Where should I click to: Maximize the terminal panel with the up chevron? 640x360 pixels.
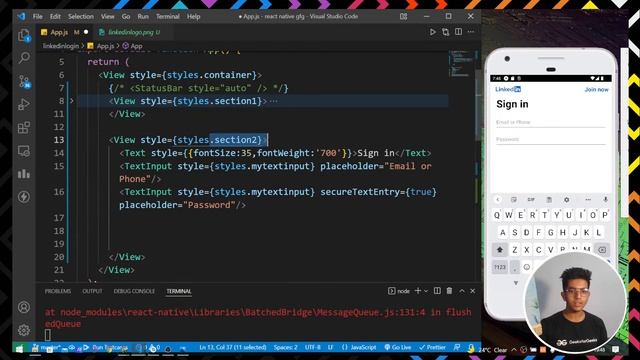tap(462, 291)
